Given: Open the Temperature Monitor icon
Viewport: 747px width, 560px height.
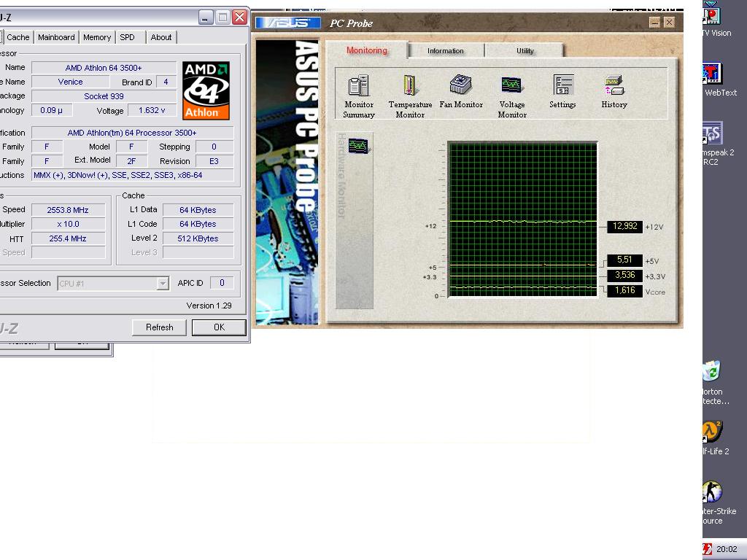Looking at the screenshot, I should point(410,96).
